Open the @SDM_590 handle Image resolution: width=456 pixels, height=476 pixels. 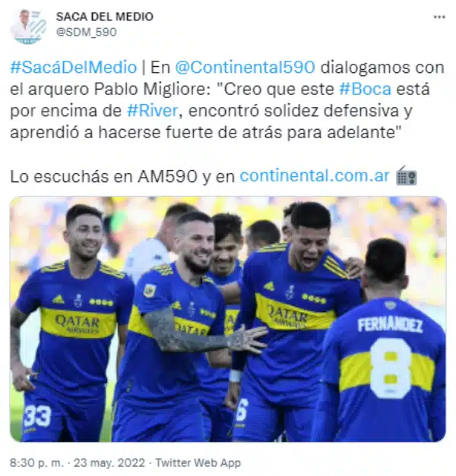click(x=87, y=32)
